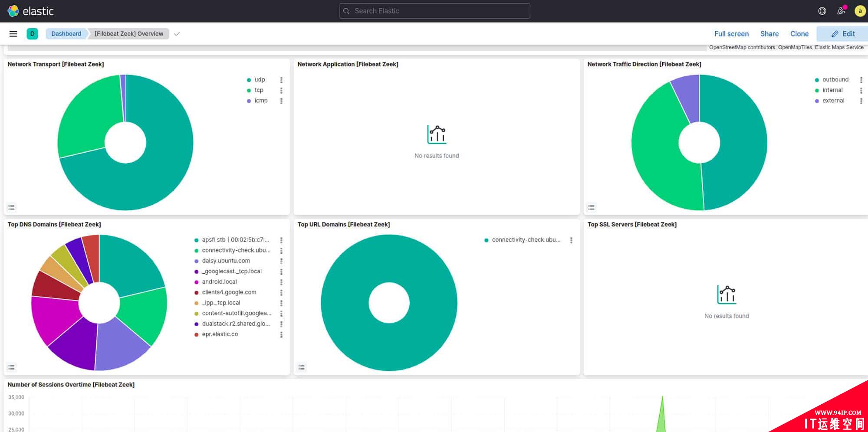Click Top SSL Servers panel title
This screenshot has height=432, width=868.
632,224
